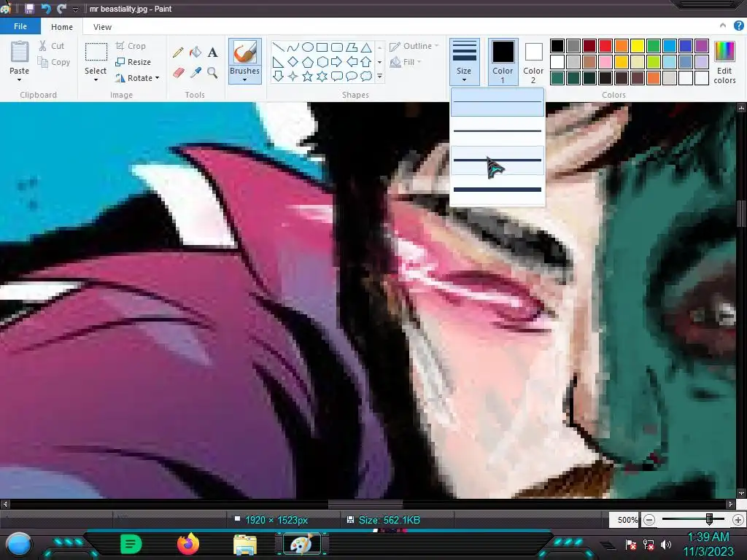
Task: Click the zoom in plus button
Action: [x=738, y=520]
